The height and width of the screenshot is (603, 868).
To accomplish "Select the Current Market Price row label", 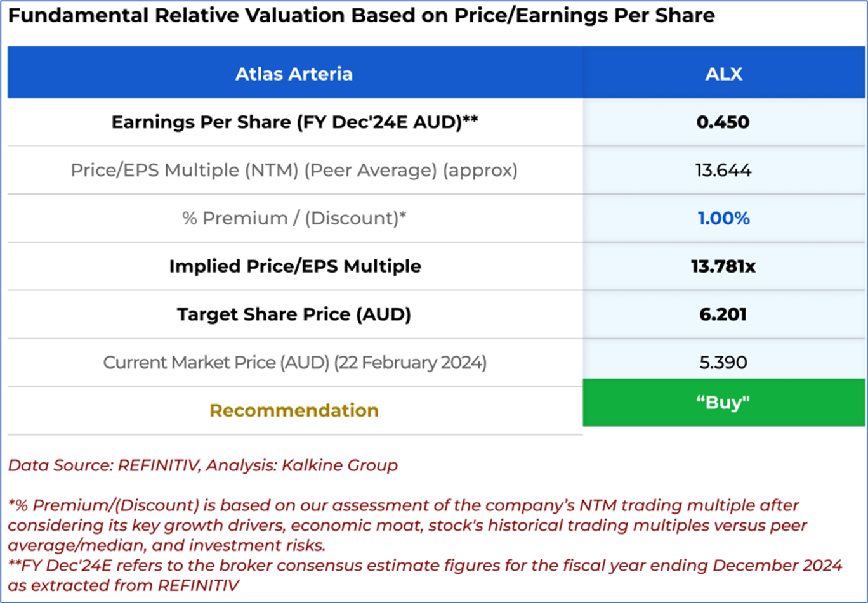I will [294, 363].
